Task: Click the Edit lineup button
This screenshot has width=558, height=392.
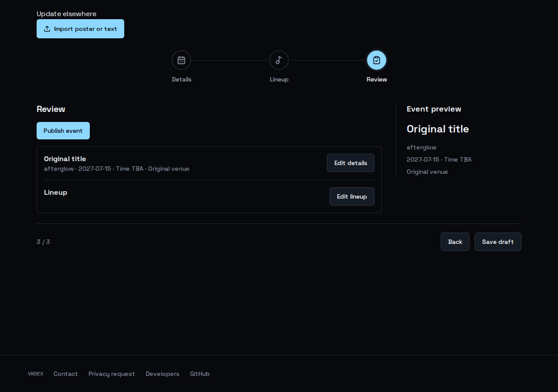Action: click(352, 196)
